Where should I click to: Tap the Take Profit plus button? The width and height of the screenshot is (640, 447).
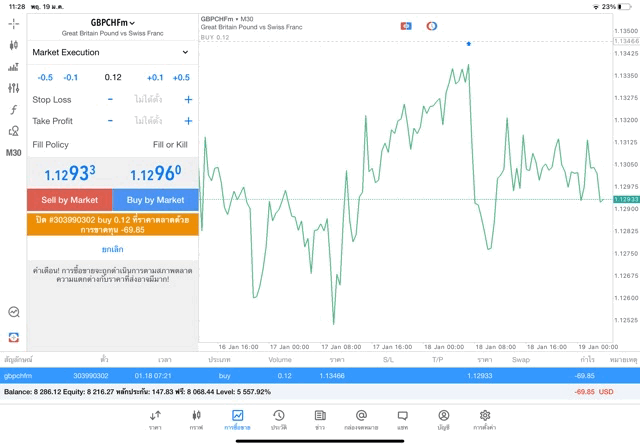click(x=188, y=121)
